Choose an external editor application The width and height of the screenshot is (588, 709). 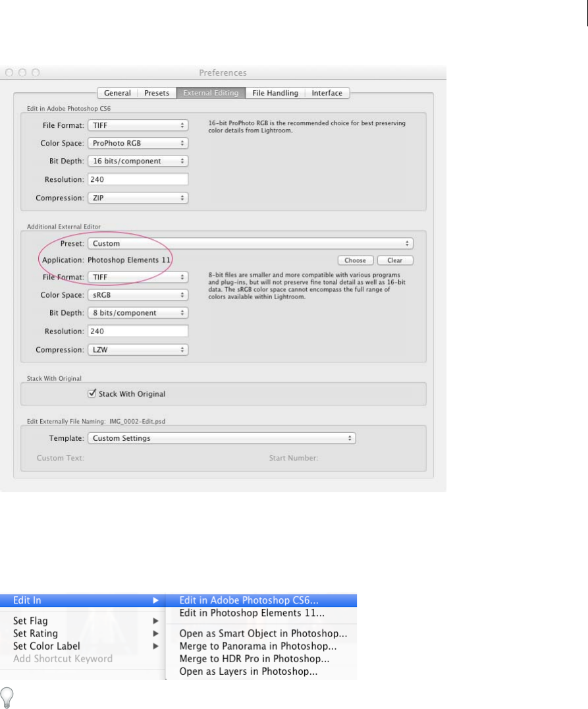[356, 260]
